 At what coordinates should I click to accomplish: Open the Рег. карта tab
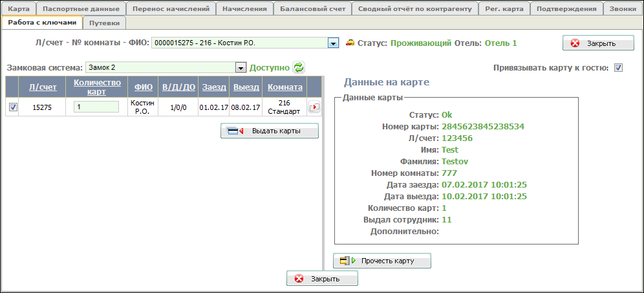click(x=504, y=9)
